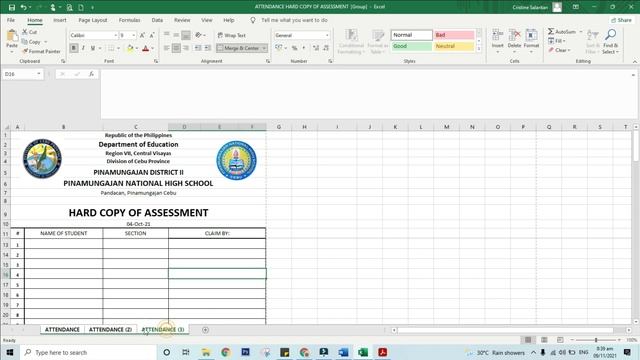The width and height of the screenshot is (640, 360).
Task: Toggle Top Align in Alignment group
Action: [167, 36]
